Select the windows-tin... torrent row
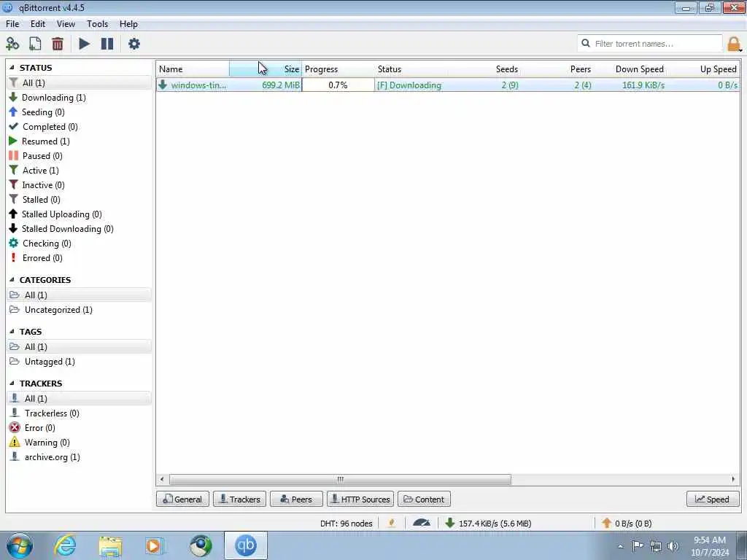This screenshot has height=560, width=747. 448,85
